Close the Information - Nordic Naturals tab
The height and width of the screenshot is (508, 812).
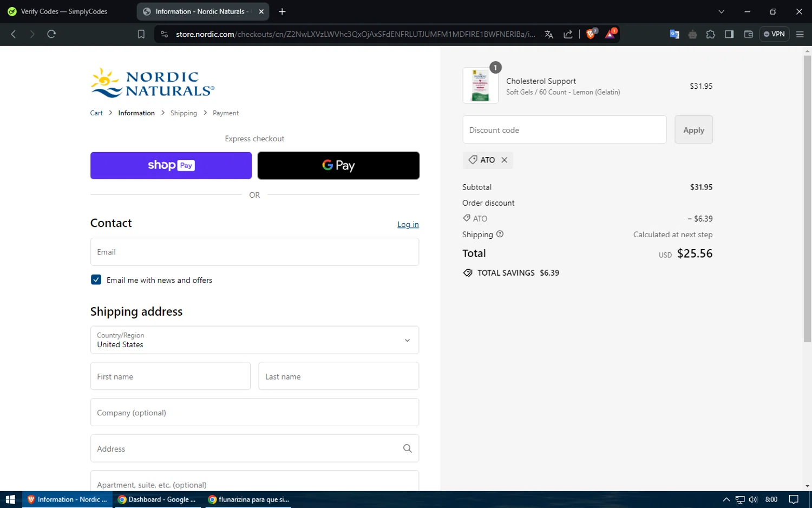click(x=261, y=11)
